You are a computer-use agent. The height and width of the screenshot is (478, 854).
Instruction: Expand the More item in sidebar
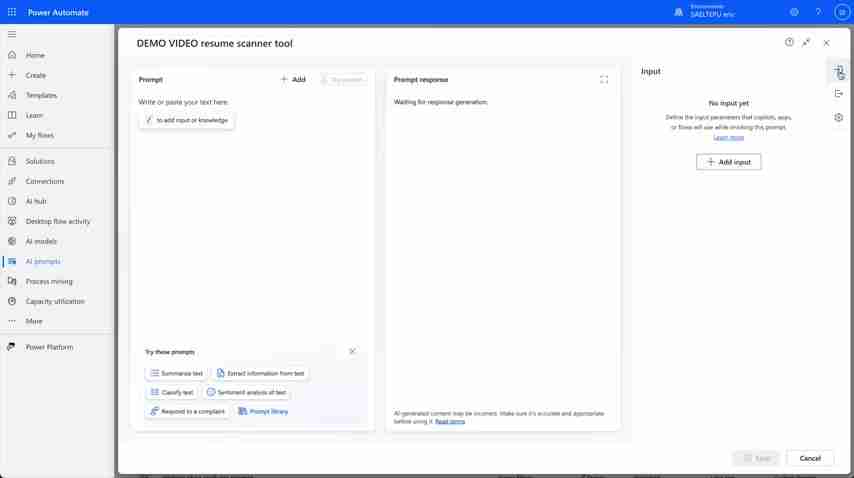point(34,321)
